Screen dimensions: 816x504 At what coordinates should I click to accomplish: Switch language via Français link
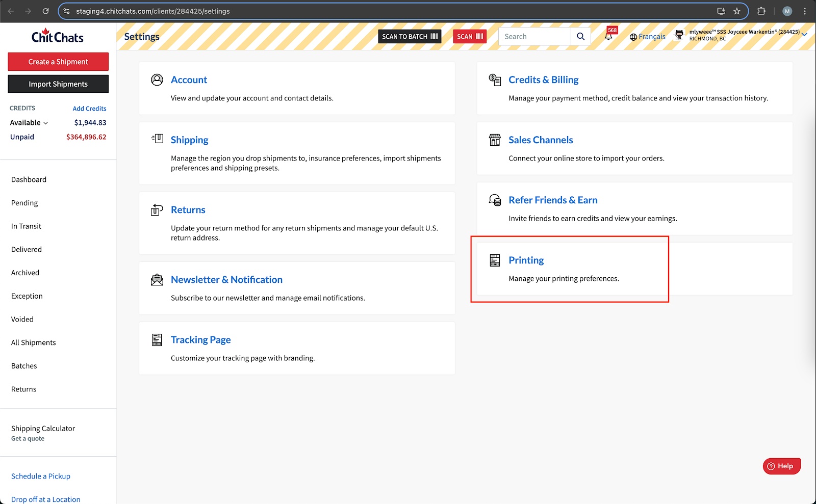(x=652, y=37)
